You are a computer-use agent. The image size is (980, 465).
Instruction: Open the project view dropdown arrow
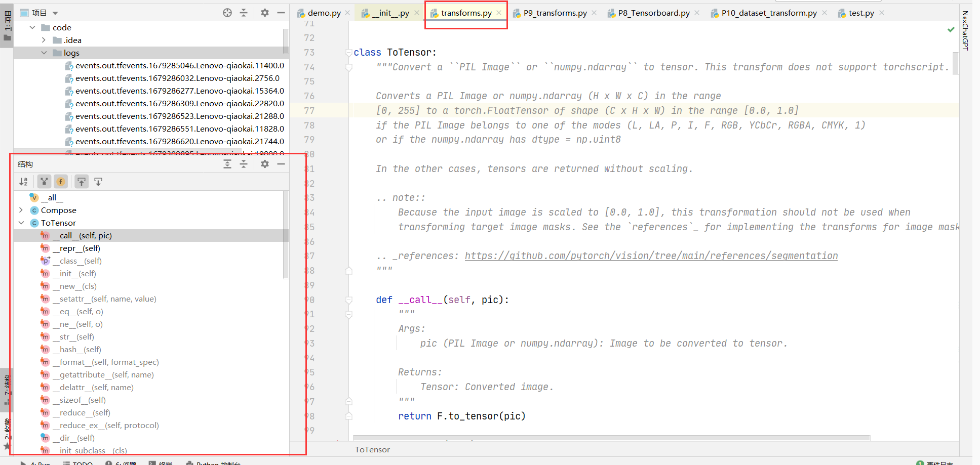[x=55, y=13]
